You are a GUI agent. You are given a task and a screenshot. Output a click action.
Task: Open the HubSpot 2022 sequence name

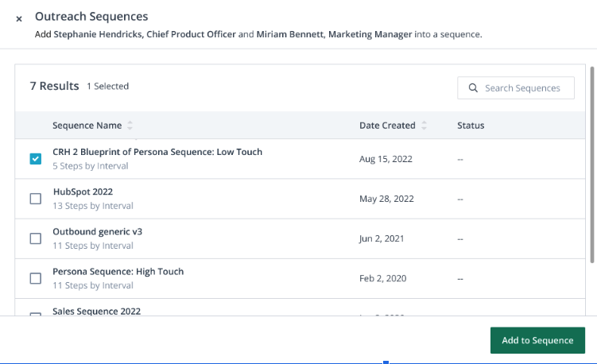pyautogui.click(x=83, y=192)
